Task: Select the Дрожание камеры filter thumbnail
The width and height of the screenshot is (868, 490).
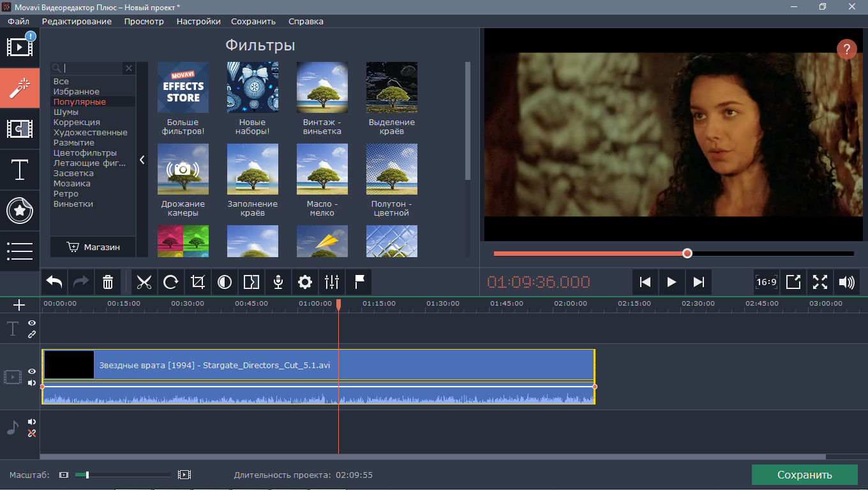Action: [x=183, y=169]
